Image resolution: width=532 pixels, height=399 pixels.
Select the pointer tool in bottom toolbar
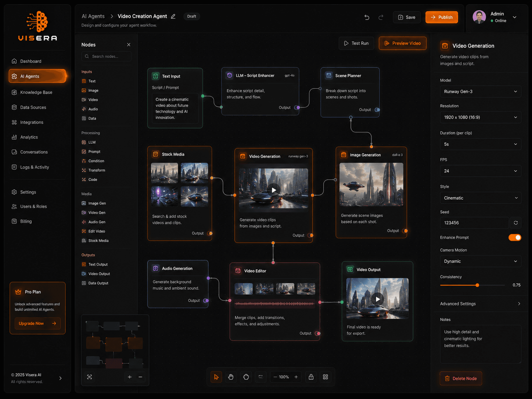click(216, 377)
